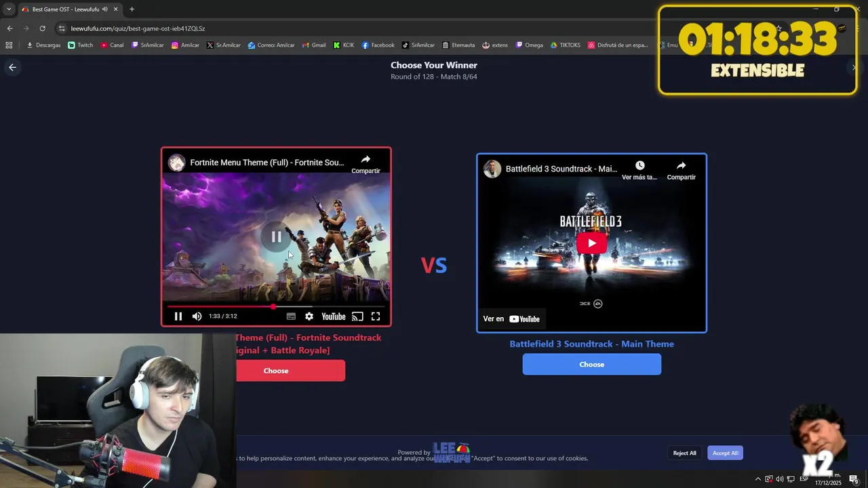Screen dimensions: 868x488
Task: Open the TIKTOKS bookmark
Action: [565, 45]
